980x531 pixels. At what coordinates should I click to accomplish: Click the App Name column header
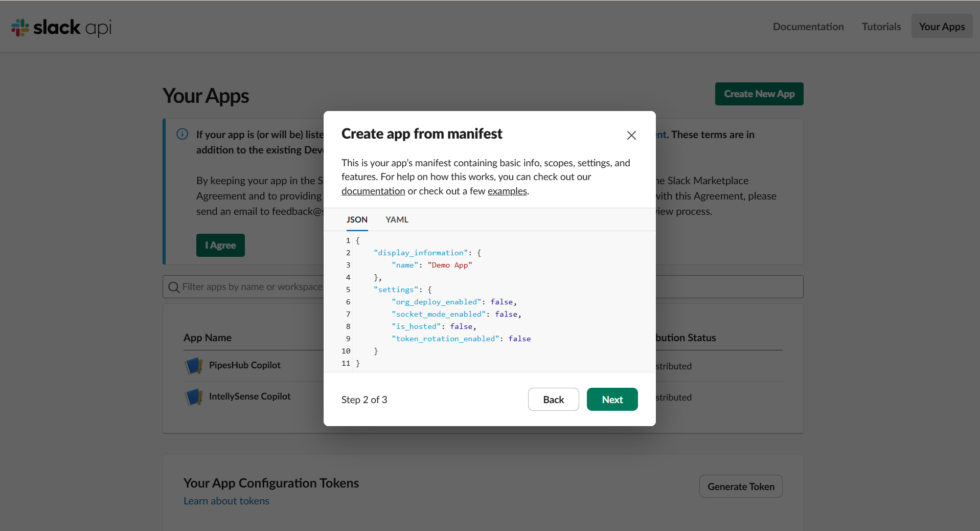[208, 338]
